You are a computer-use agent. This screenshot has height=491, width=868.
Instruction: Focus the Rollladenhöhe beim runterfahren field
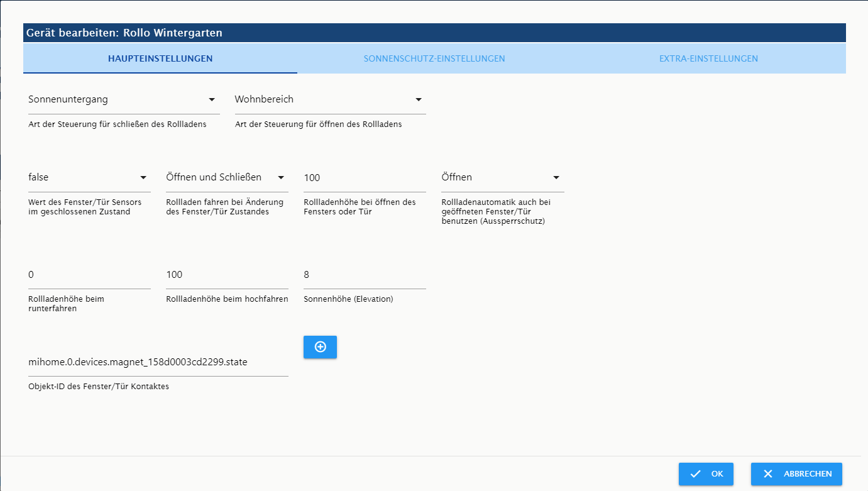(89, 275)
